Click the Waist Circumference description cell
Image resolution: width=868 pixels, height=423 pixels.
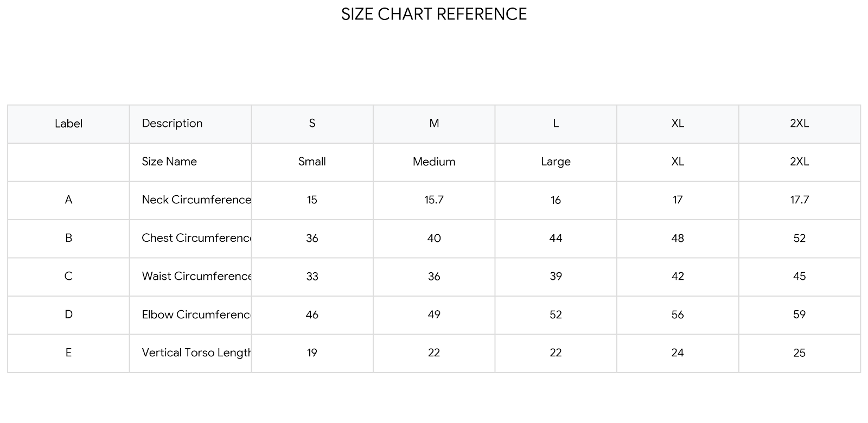coord(190,277)
